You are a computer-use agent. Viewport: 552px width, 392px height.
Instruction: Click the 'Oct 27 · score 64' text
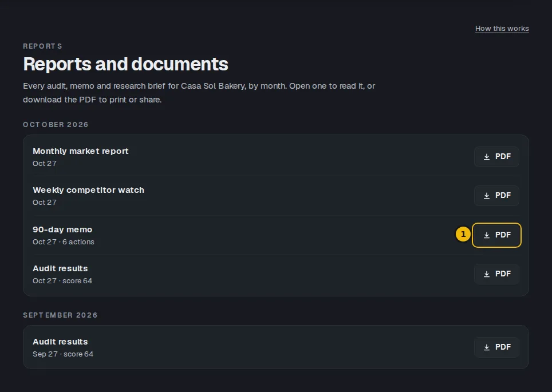[62, 281]
